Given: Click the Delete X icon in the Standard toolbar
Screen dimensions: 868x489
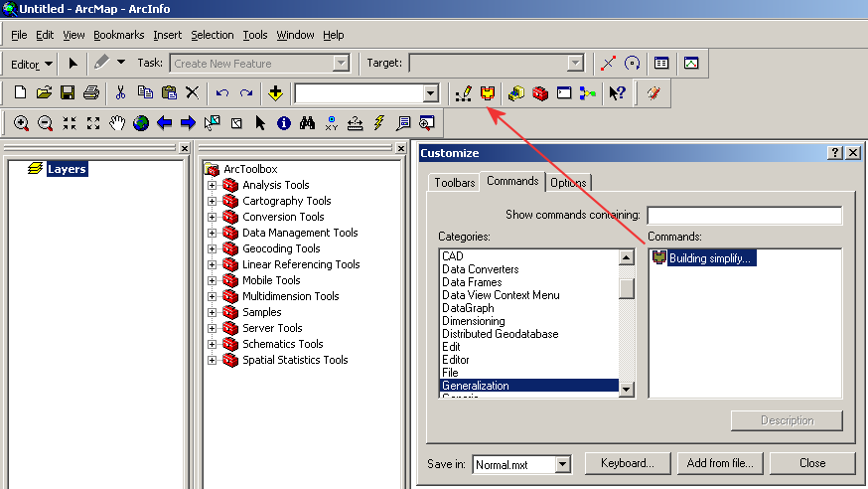Looking at the screenshot, I should point(192,93).
